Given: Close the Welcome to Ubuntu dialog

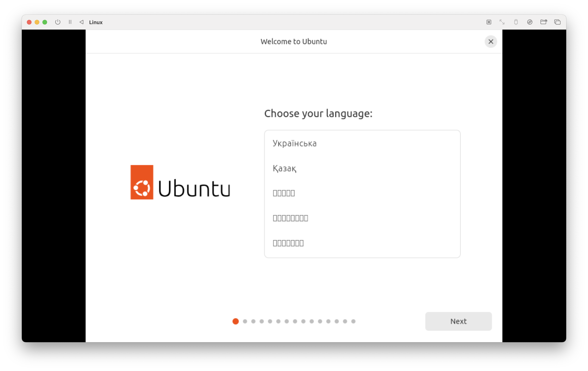Looking at the screenshot, I should 491,41.
